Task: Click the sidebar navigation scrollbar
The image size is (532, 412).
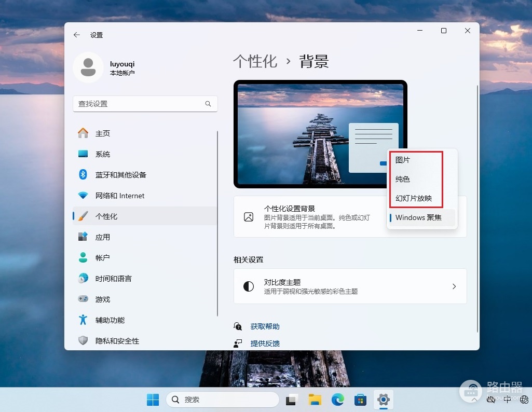Action: pos(217,224)
